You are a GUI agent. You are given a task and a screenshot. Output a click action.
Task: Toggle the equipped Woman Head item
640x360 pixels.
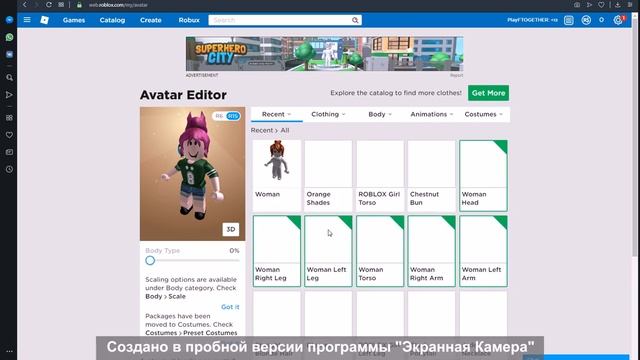(x=483, y=176)
